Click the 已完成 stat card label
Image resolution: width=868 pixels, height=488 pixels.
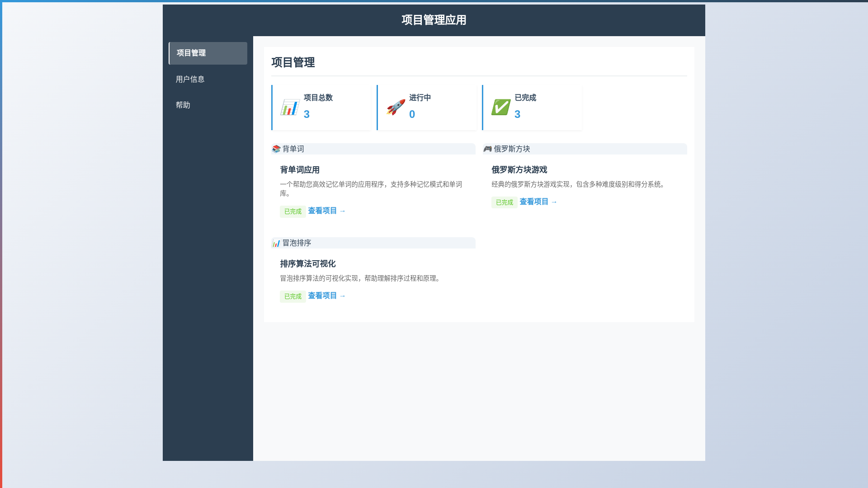(x=525, y=98)
